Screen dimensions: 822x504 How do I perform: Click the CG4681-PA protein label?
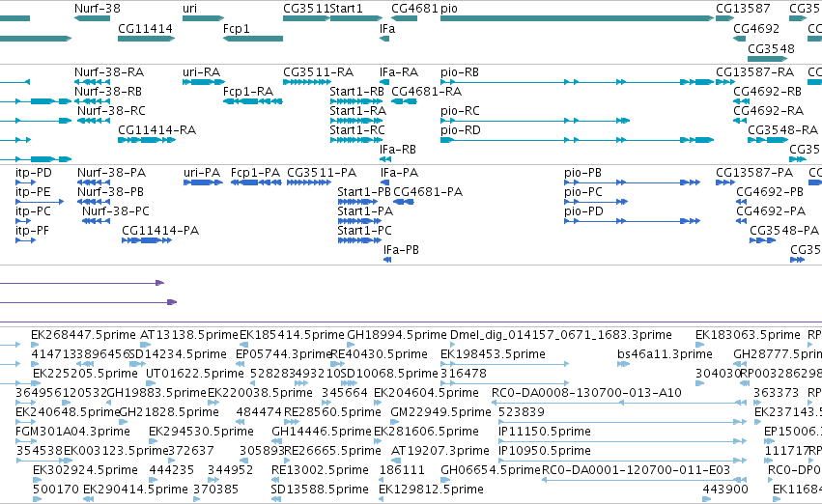(x=428, y=192)
